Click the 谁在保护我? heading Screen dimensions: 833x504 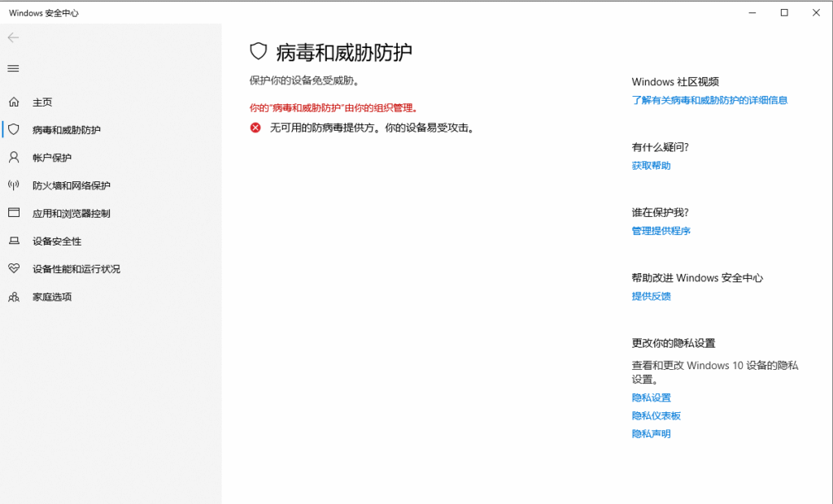[661, 212]
